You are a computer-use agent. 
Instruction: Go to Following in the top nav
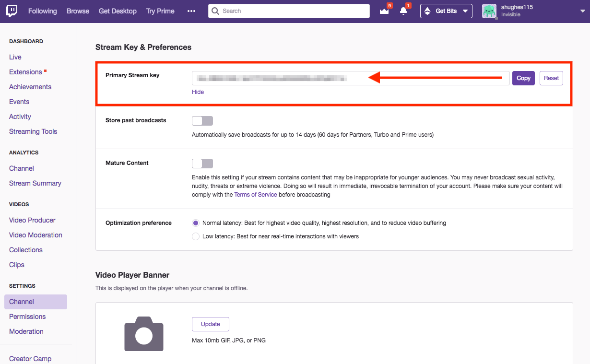pos(42,11)
